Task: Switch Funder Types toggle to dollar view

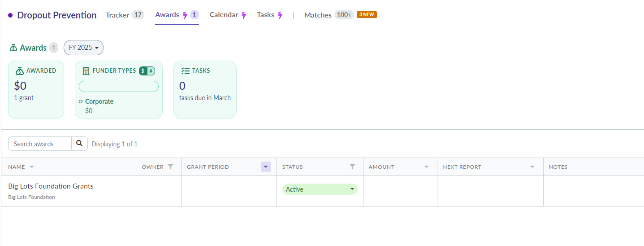Action: pyautogui.click(x=143, y=71)
